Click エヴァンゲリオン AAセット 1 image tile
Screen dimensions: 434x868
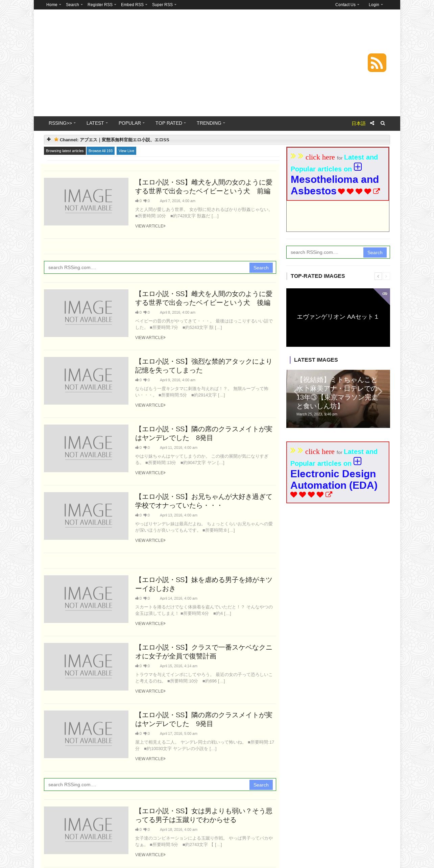coord(338,317)
